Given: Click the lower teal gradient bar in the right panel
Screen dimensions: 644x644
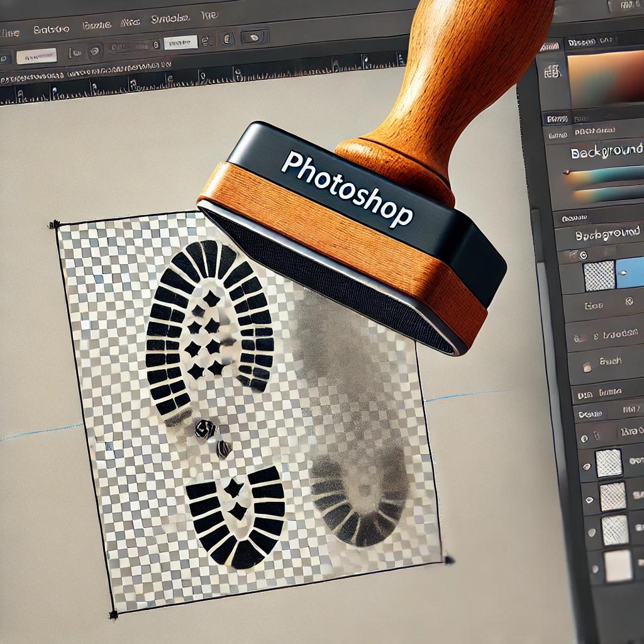Looking at the screenshot, I should (x=609, y=194).
